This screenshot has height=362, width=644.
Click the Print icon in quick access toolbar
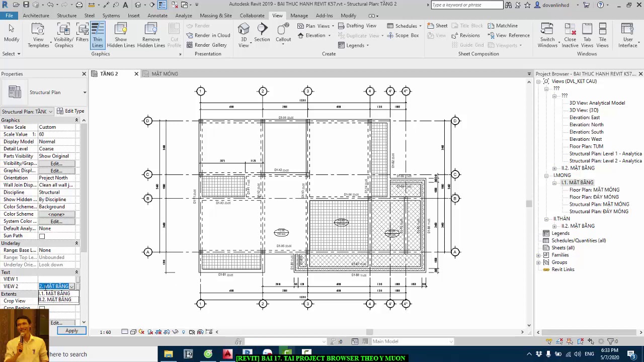click(x=79, y=5)
